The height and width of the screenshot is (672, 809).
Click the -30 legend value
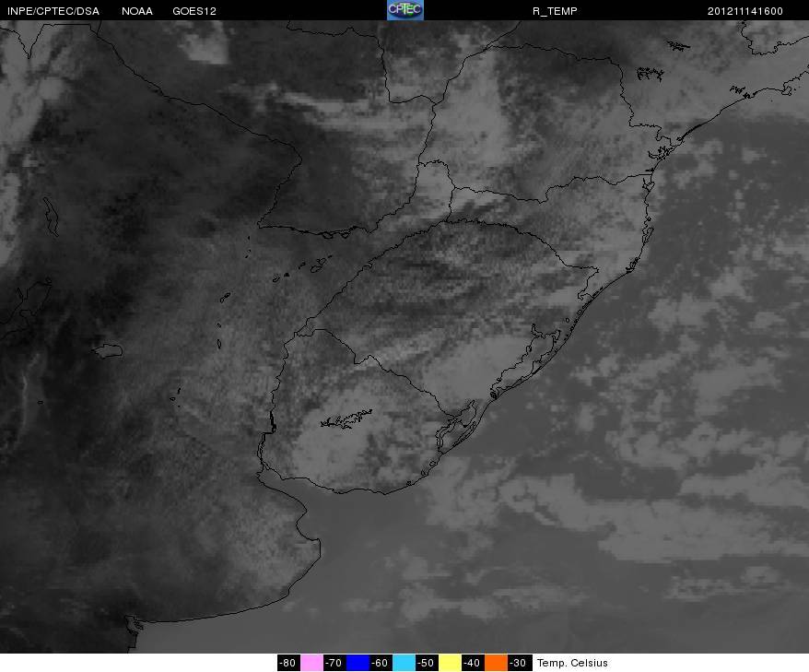click(520, 663)
